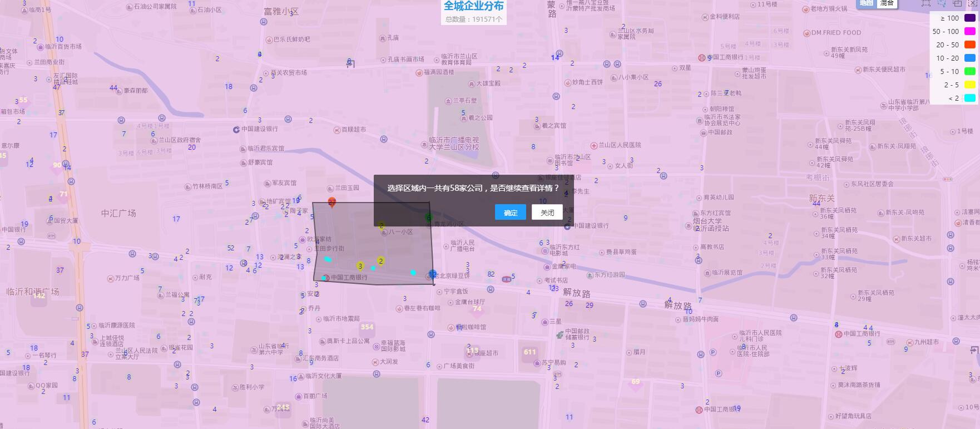This screenshot has height=429, width=980.
Task: Click the 烟台大学临沂函授站 map label
Action: (x=711, y=225)
